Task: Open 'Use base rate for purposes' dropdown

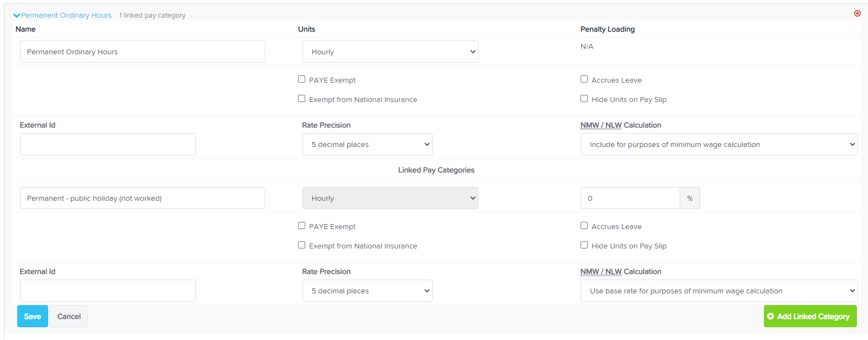Action: 719,291
